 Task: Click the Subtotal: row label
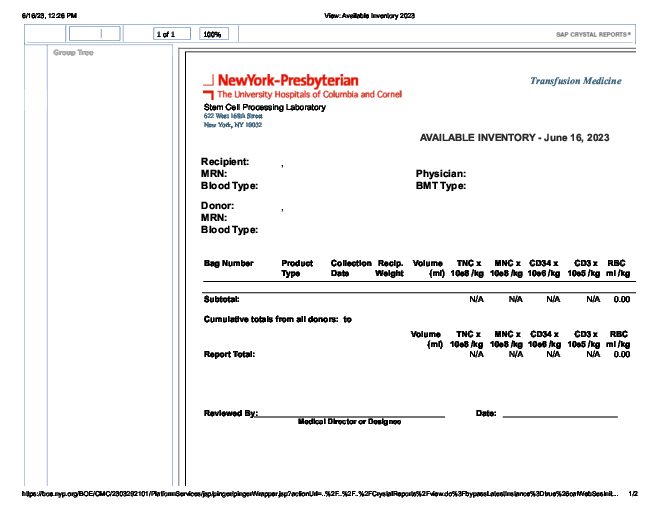(x=221, y=299)
